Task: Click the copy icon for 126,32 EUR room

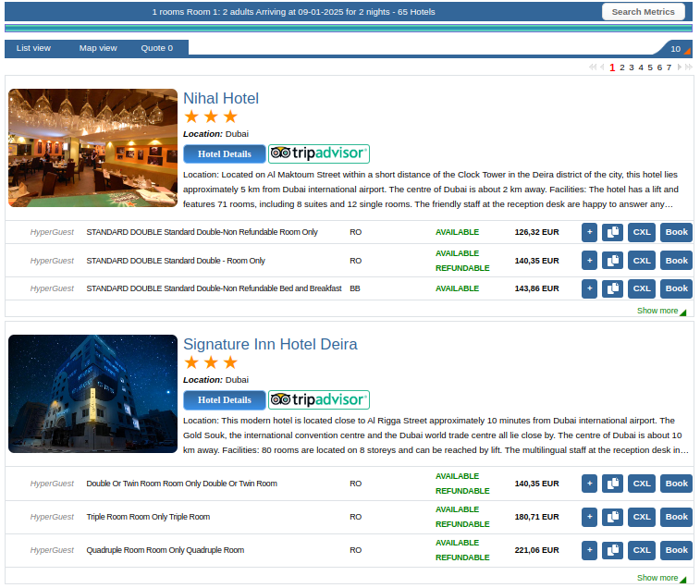Action: click(612, 232)
